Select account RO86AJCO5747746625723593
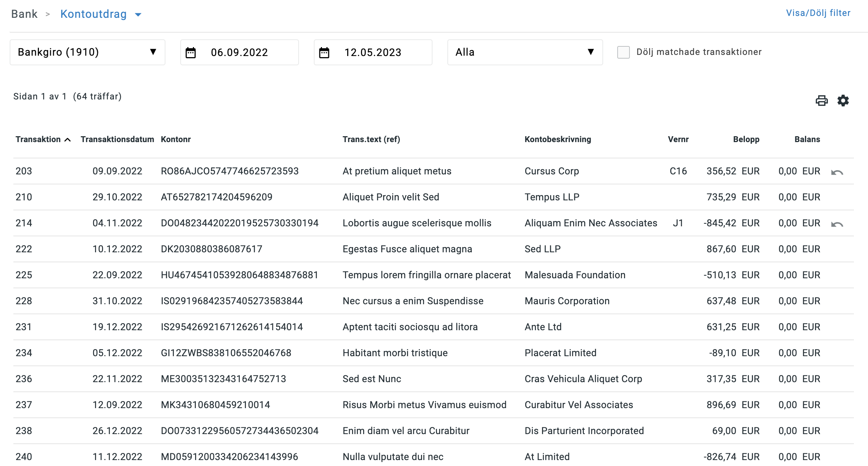 230,171
